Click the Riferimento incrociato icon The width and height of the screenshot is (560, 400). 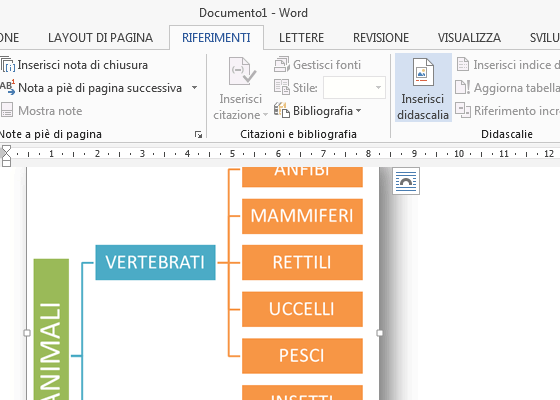tap(463, 110)
